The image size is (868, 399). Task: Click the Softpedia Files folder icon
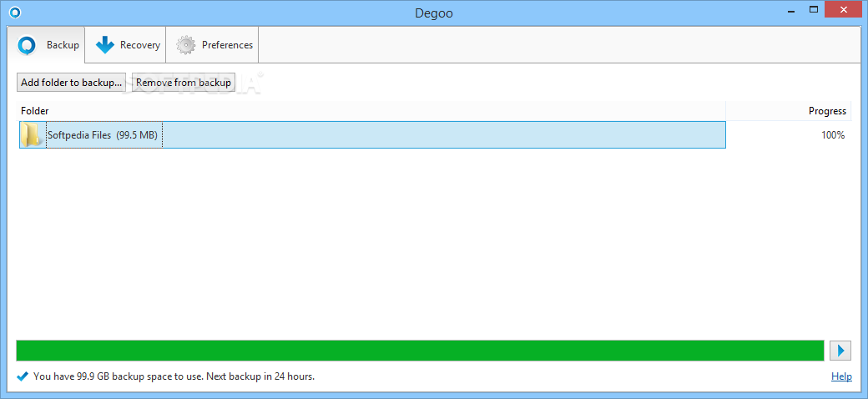pos(32,134)
